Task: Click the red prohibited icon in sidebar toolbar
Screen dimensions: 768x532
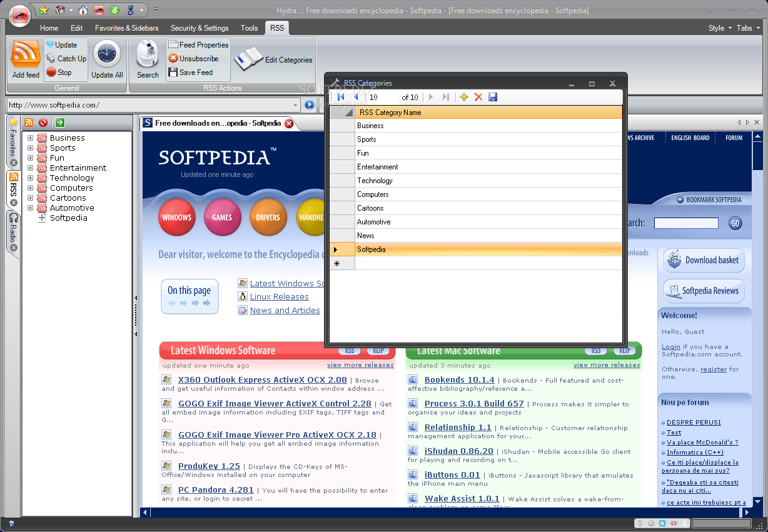Action: pyautogui.click(x=43, y=123)
